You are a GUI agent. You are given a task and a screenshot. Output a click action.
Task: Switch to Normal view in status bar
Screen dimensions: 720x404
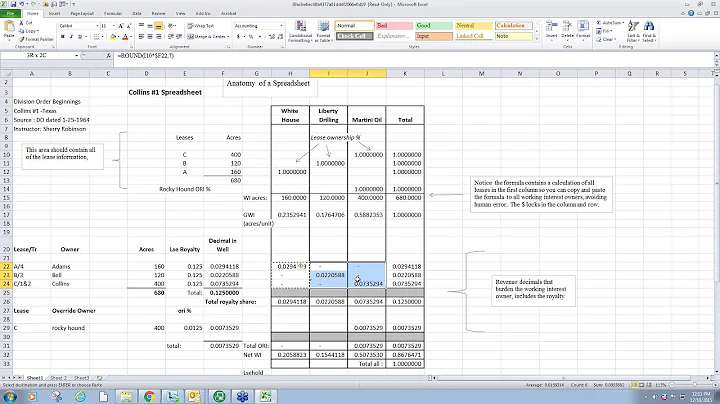pyautogui.click(x=636, y=385)
